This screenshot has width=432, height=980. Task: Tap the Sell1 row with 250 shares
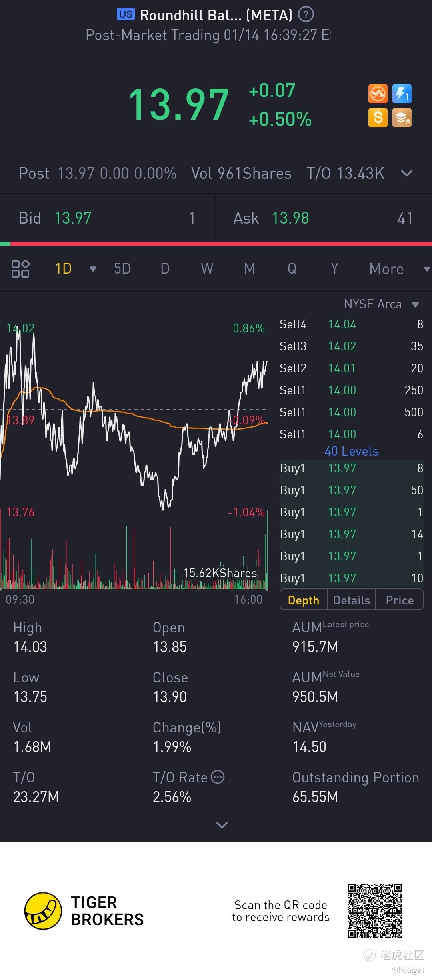(351, 390)
